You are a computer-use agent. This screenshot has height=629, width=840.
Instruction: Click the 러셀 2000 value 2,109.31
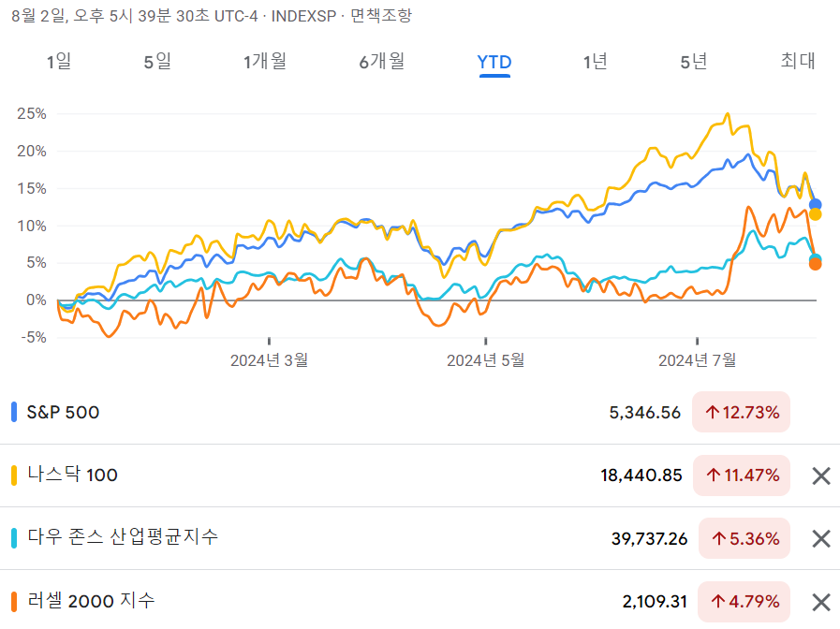pyautogui.click(x=655, y=602)
